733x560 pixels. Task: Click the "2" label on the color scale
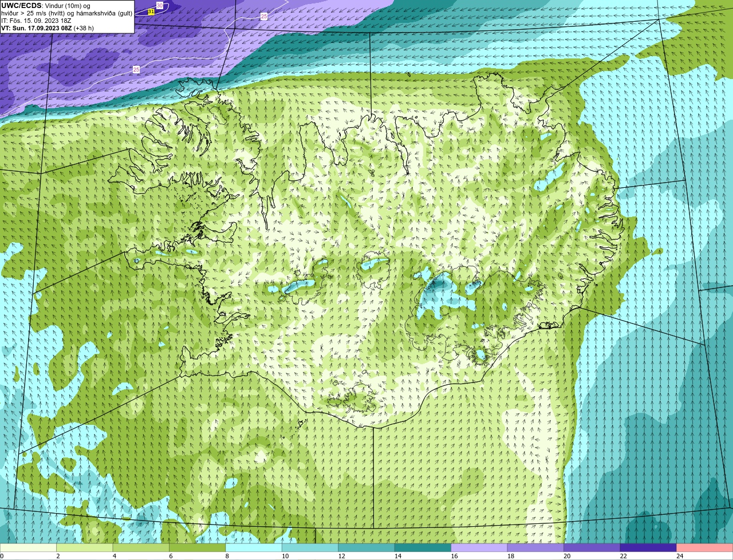[58, 556]
